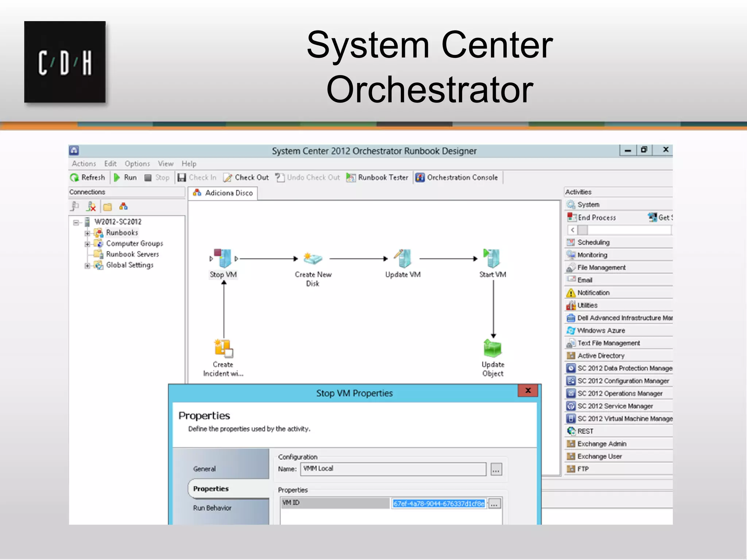
Task: Select the End Process activity
Action: (592, 218)
